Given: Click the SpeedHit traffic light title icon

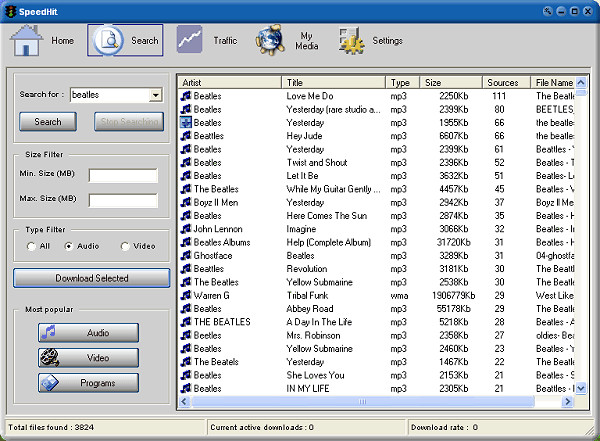Looking at the screenshot, I should tap(11, 11).
